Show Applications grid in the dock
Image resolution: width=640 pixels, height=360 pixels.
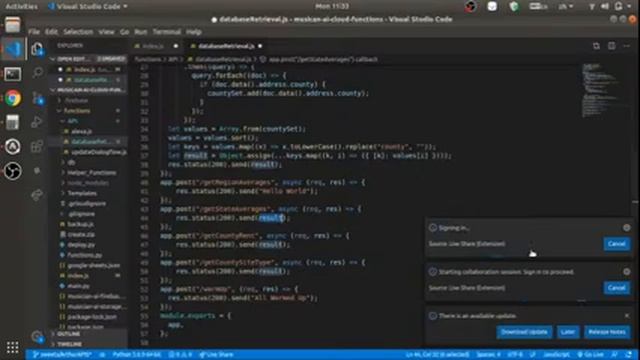(12, 347)
